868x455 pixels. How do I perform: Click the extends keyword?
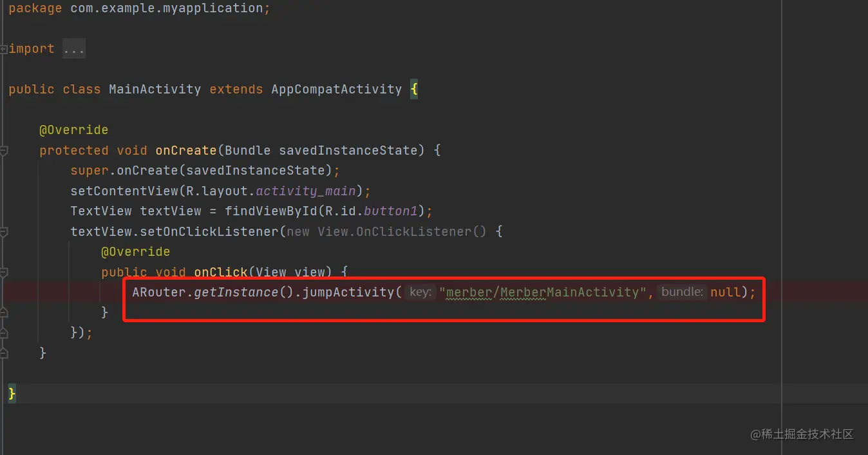pyautogui.click(x=236, y=89)
